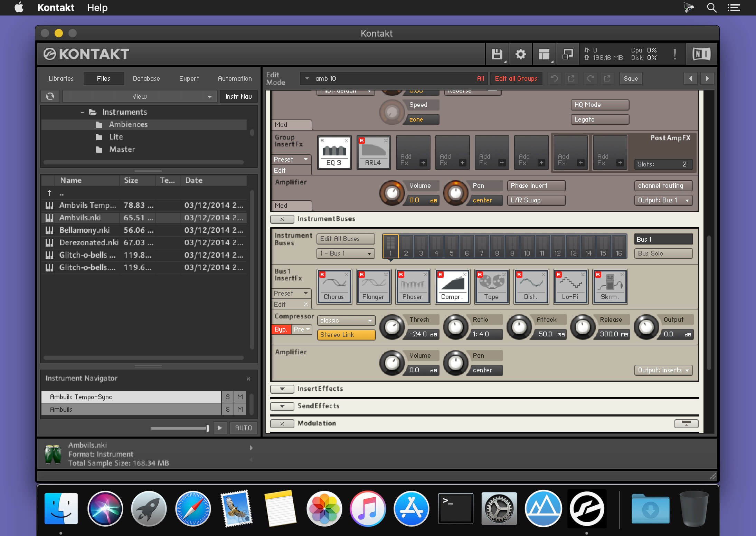The height and width of the screenshot is (536, 756).
Task: Select the Phaser bus effect
Action: 413,287
